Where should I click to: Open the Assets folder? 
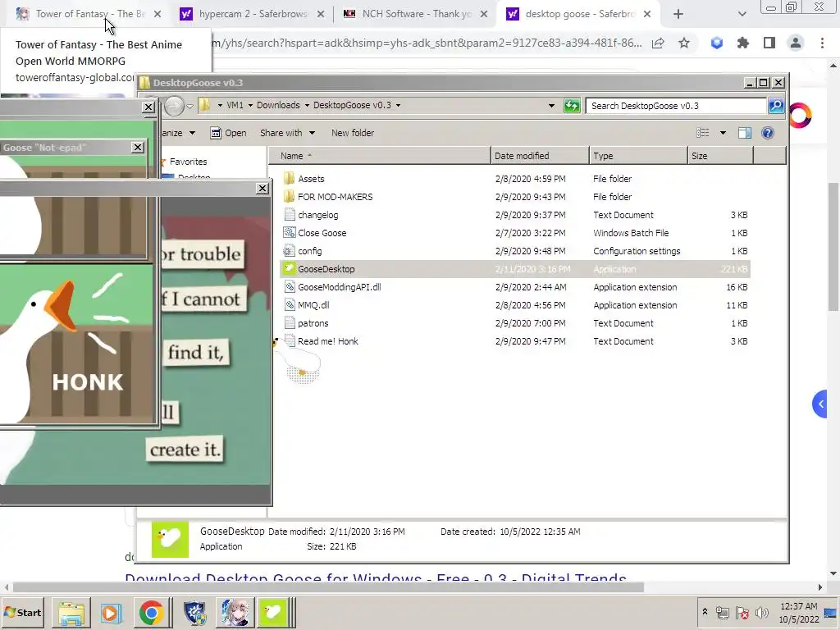(x=311, y=179)
